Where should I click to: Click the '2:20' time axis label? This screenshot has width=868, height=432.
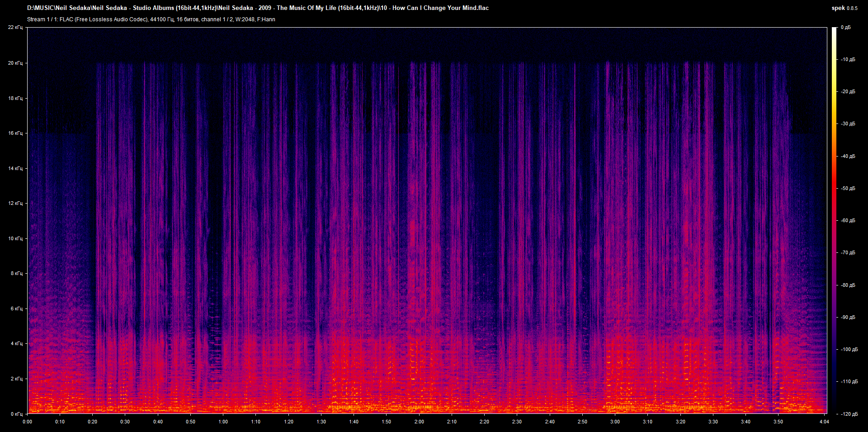coord(485,422)
